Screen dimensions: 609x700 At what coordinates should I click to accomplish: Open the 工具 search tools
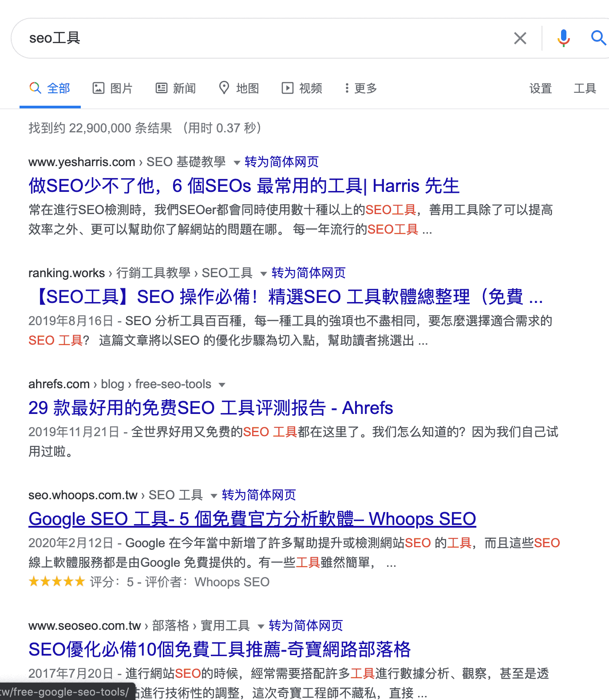click(585, 88)
